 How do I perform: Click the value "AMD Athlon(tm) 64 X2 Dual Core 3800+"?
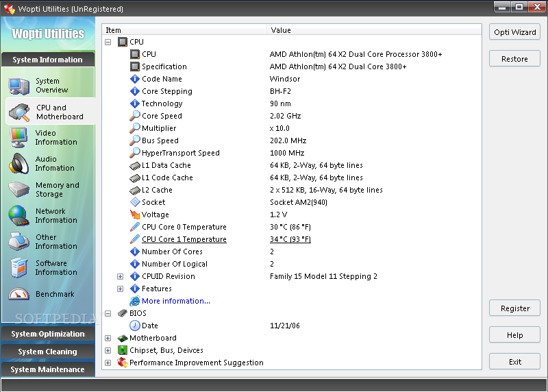(x=338, y=66)
